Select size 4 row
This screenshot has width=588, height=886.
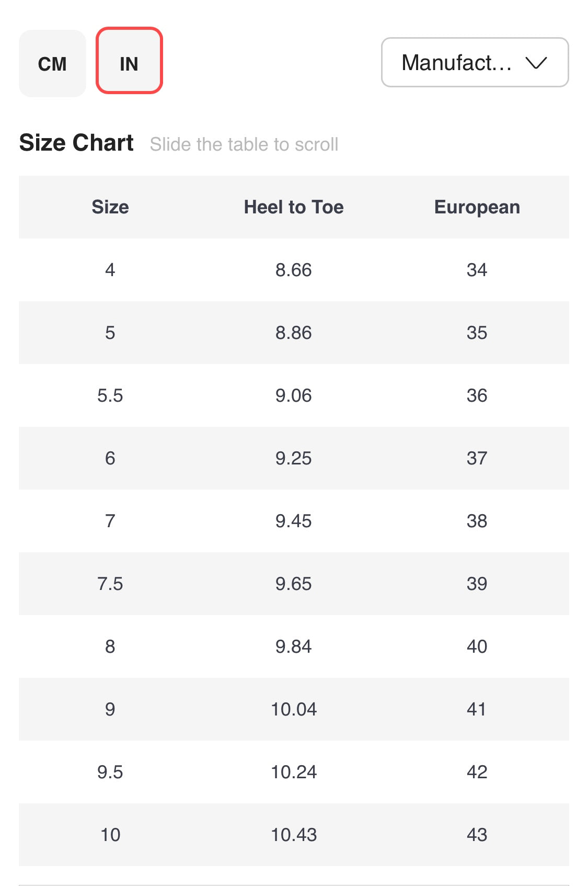click(x=110, y=270)
